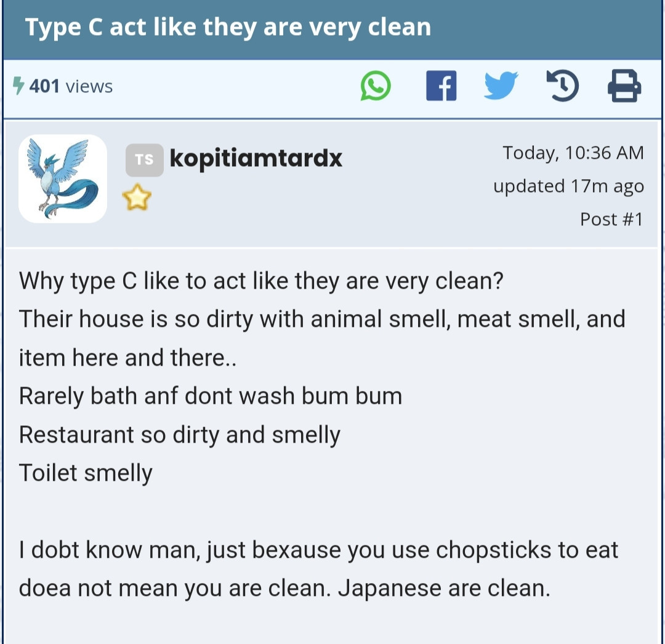Open the Post #1 permalink

[x=611, y=219]
